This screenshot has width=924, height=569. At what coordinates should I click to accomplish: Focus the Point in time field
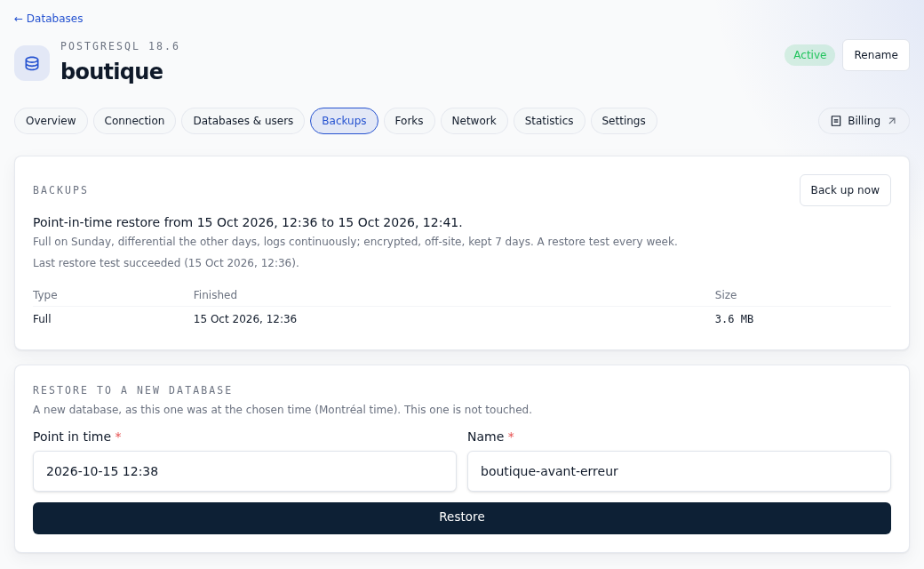click(x=244, y=471)
